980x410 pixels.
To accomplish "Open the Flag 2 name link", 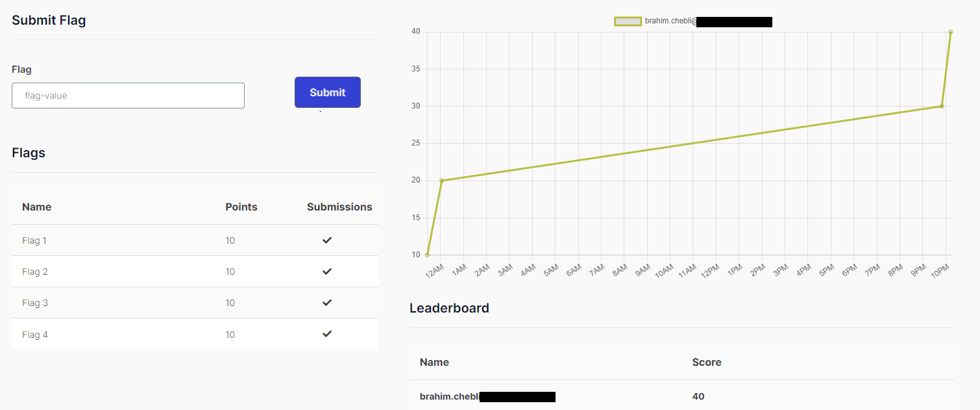I will tap(34, 272).
